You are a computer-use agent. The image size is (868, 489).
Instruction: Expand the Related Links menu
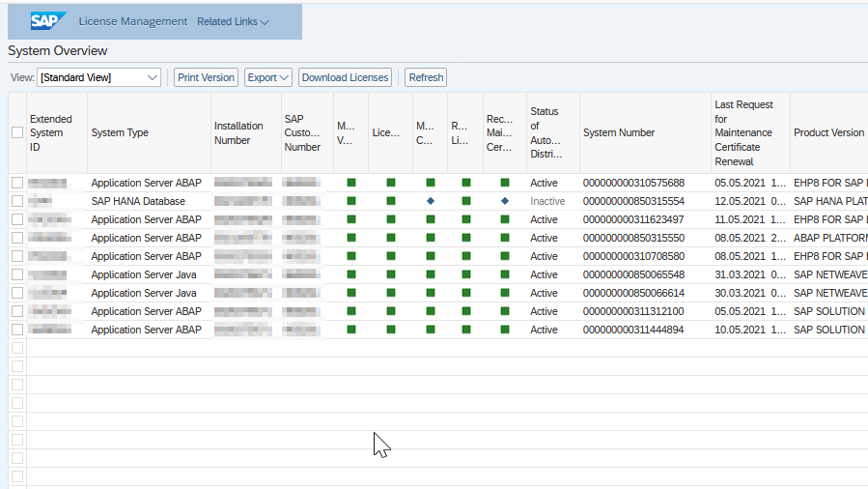point(233,21)
